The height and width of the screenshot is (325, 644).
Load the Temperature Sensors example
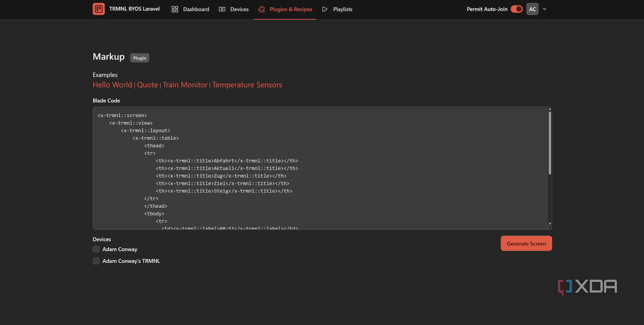tap(247, 85)
